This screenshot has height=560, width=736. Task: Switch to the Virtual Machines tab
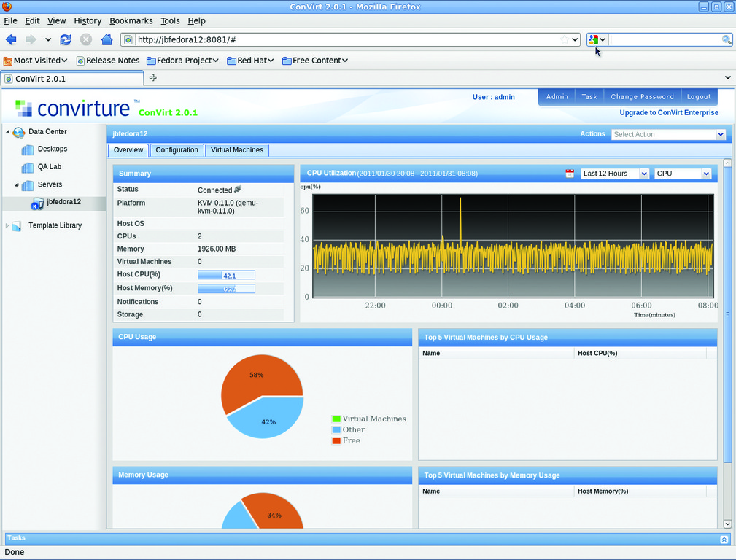pyautogui.click(x=236, y=150)
